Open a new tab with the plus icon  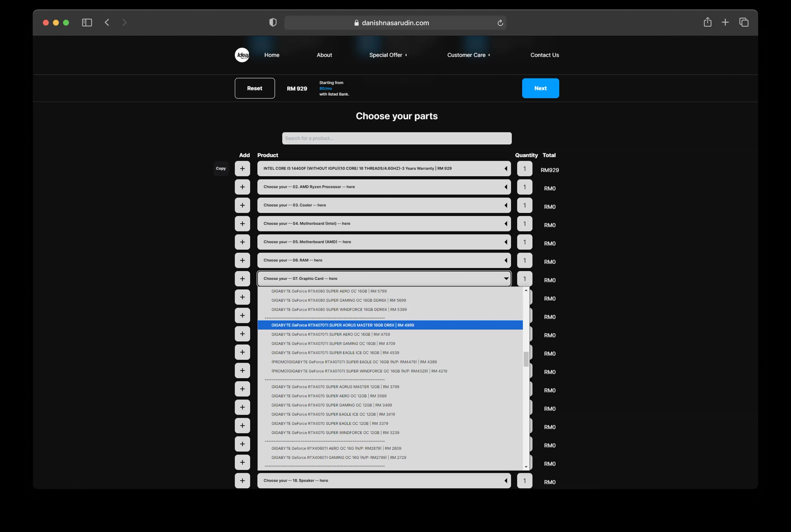[x=725, y=22]
